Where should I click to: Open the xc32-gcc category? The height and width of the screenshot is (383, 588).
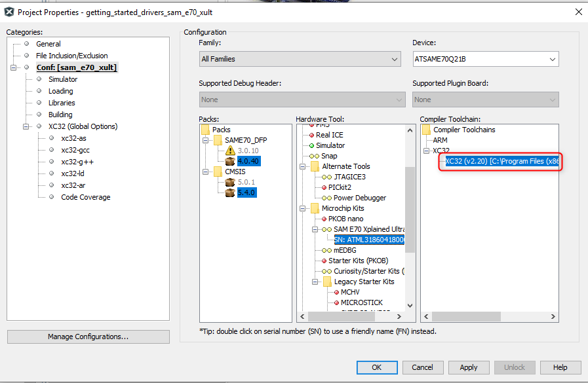click(77, 150)
